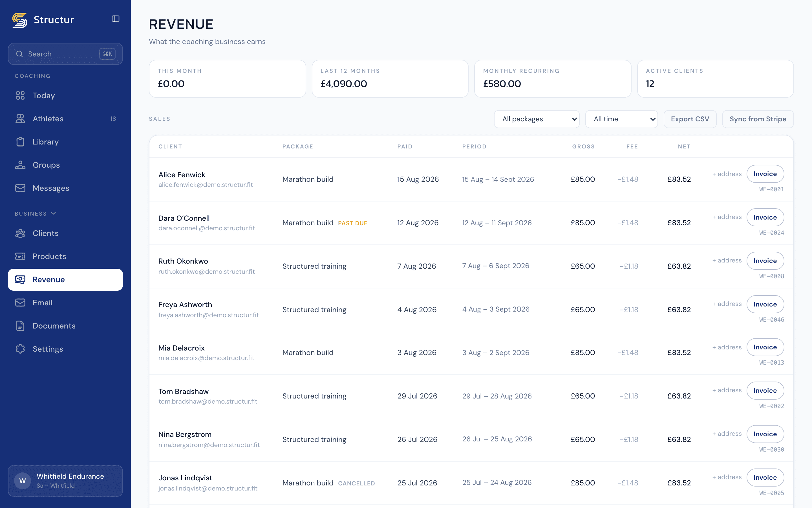The image size is (812, 508).
Task: Click the Messages envelope icon
Action: (20, 188)
